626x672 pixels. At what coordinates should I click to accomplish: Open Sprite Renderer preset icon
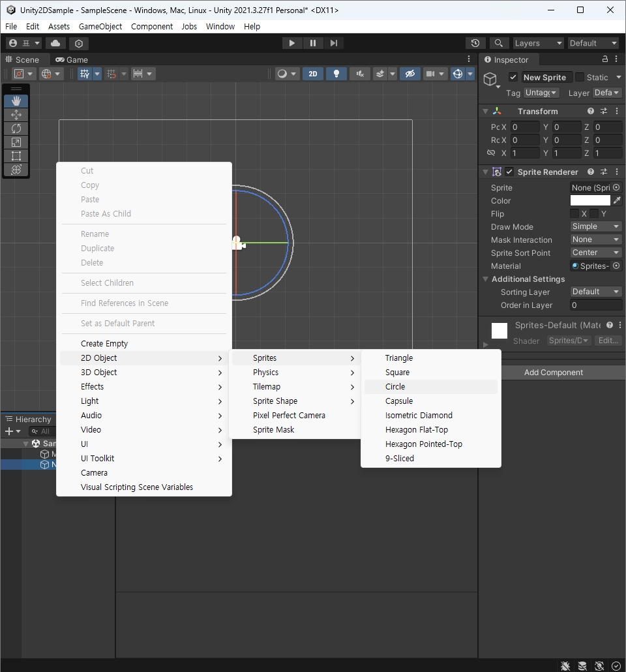[604, 172]
